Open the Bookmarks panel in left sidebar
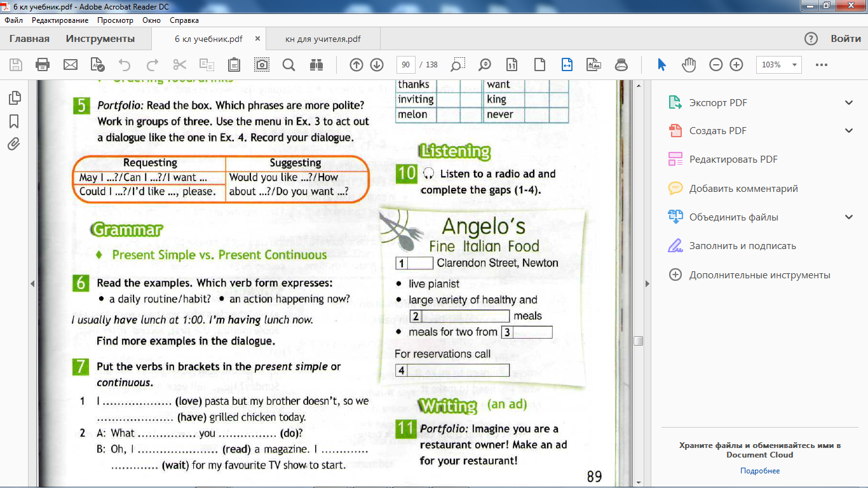 coord(14,121)
